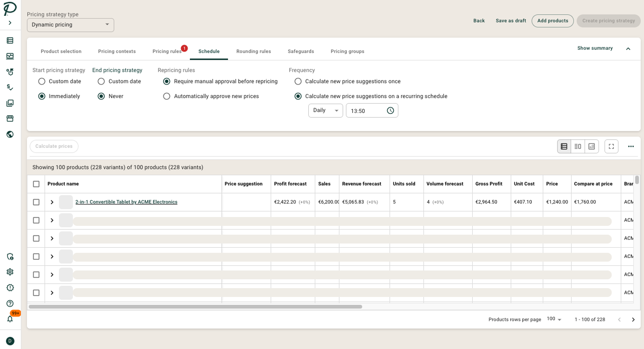Open the Pricing strategy type dropdown
Screen dimensions: 644x349
(x=70, y=25)
